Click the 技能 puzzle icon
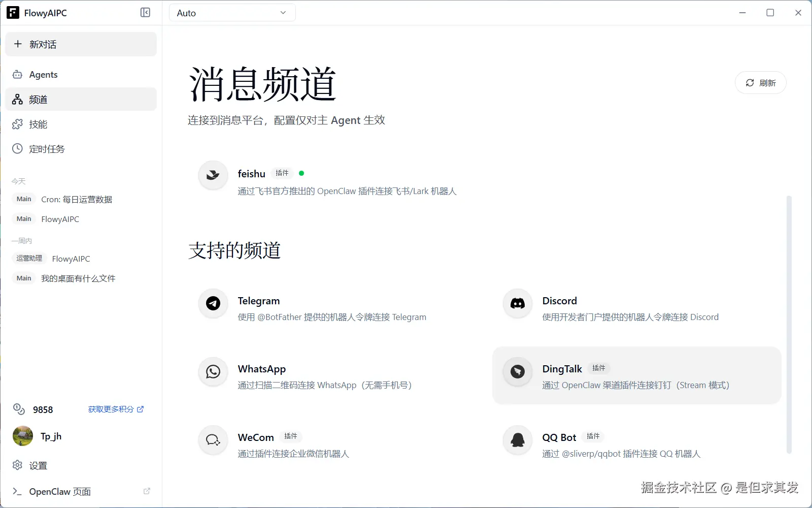The height and width of the screenshot is (508, 812). 17,124
